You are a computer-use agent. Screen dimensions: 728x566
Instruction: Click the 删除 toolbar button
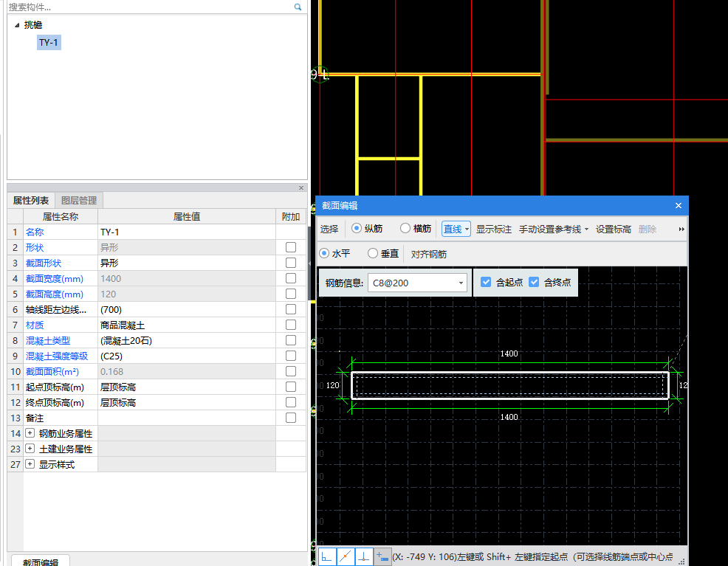coord(648,229)
